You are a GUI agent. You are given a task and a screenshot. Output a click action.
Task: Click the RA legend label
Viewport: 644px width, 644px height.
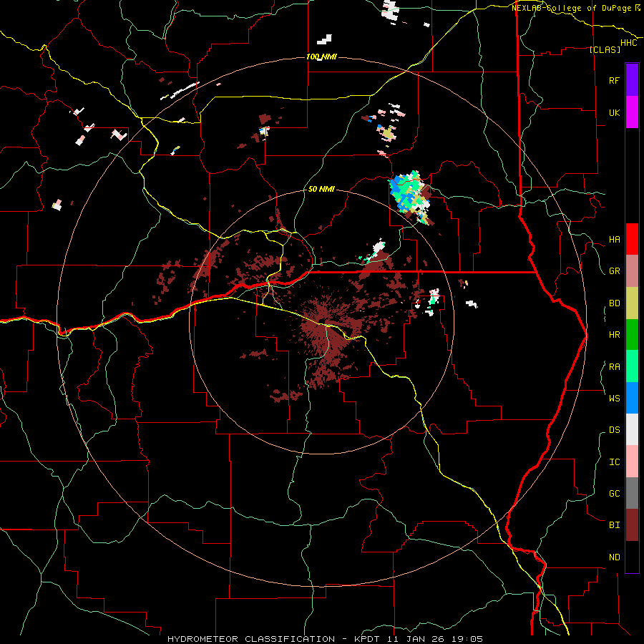tap(614, 367)
